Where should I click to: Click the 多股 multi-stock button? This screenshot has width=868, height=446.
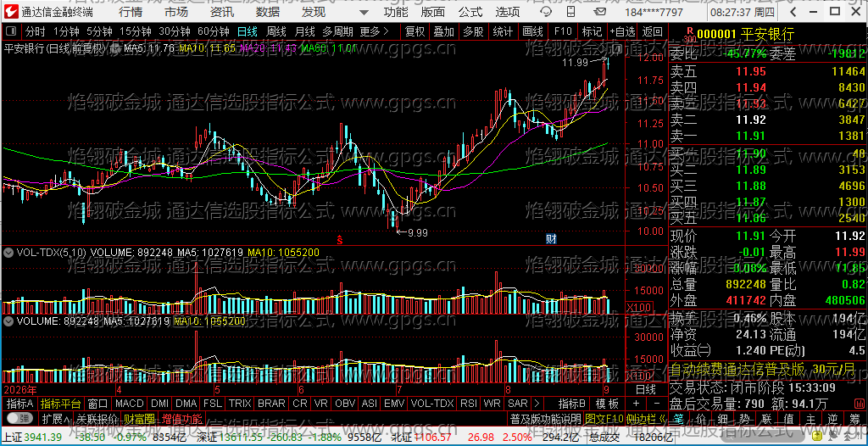pyautogui.click(x=473, y=31)
